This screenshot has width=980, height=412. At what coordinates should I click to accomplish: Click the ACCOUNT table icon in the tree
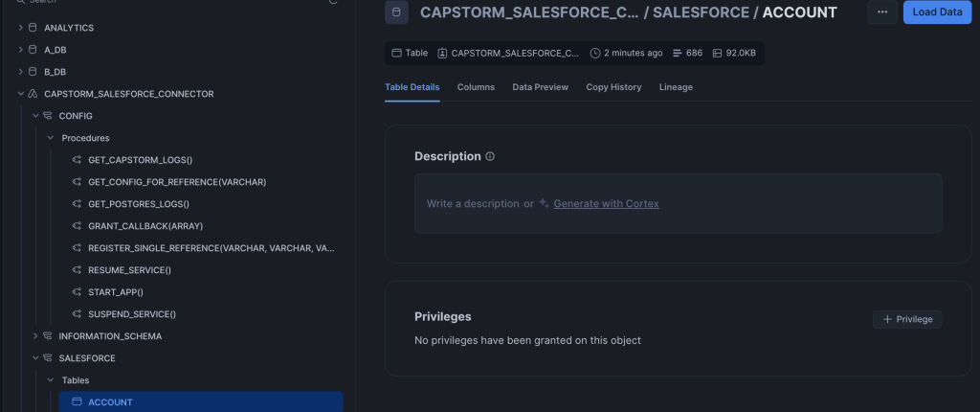click(77, 402)
